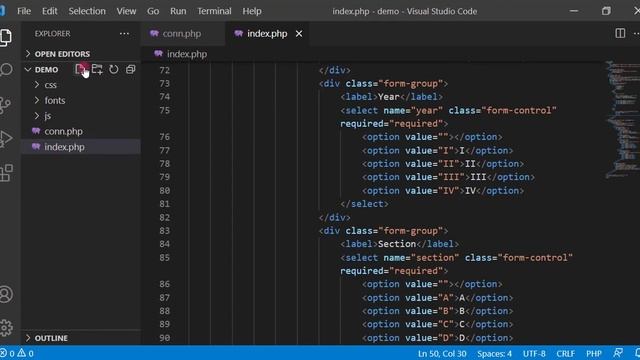
Task: Split the editor to the right
Action: 620,33
